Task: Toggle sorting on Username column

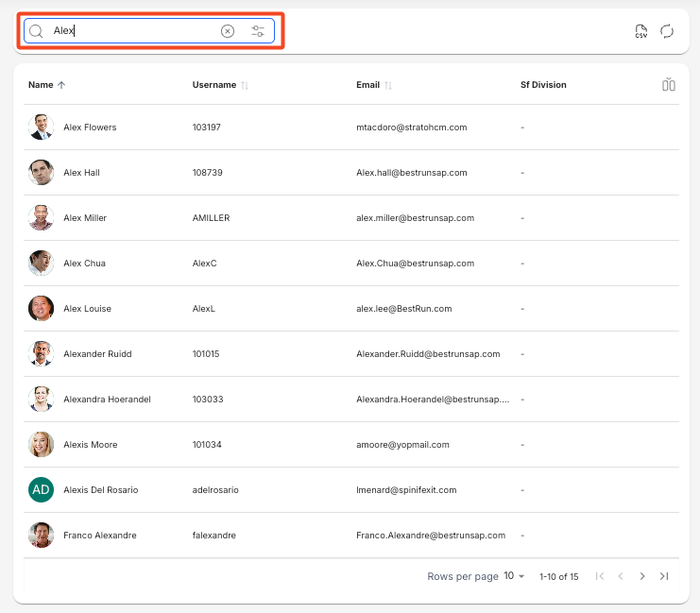Action: coord(214,85)
